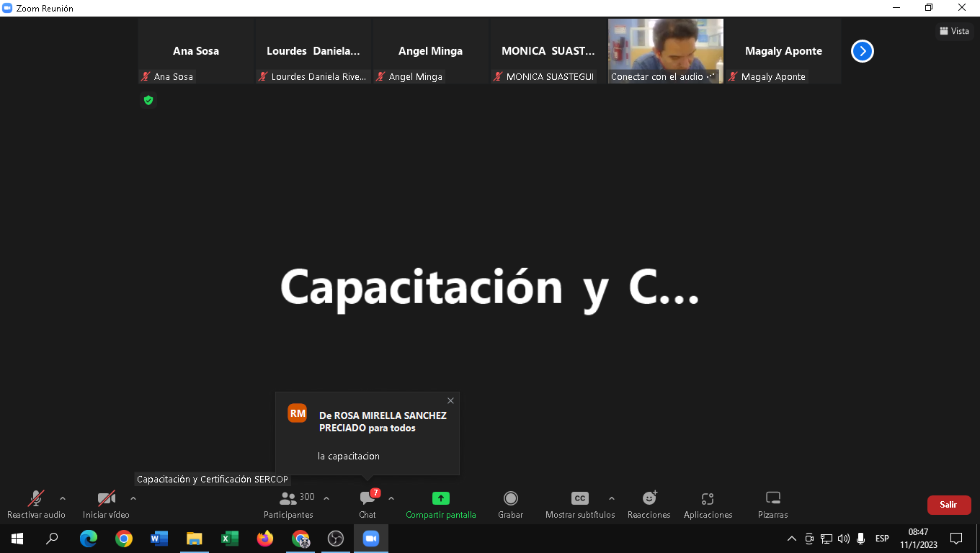The height and width of the screenshot is (553, 980).
Task: Enable Mostrar subtítulos captions
Action: [579, 503]
